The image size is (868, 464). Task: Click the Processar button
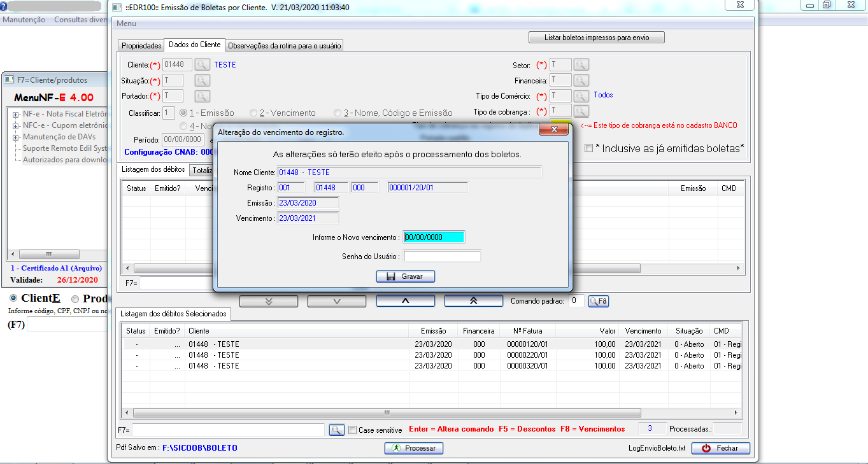pyautogui.click(x=414, y=448)
